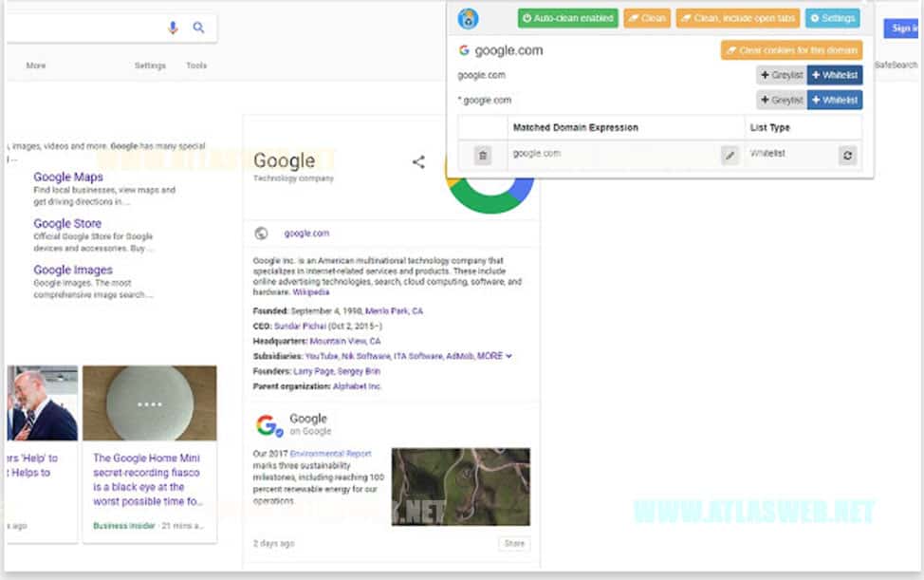Image resolution: width=924 pixels, height=580 pixels.
Task: Open the YouTube subsidiary link
Action: click(322, 356)
